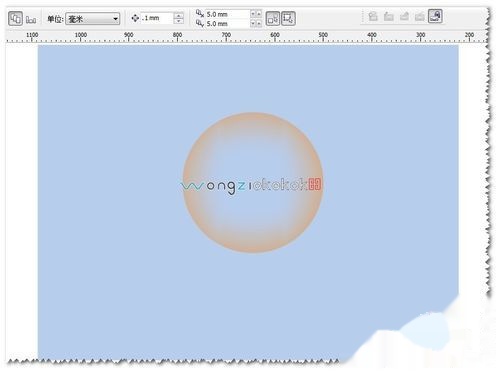Click the lower 5.0 mm Y field
Screen dimensions: 500x373
click(x=227, y=24)
